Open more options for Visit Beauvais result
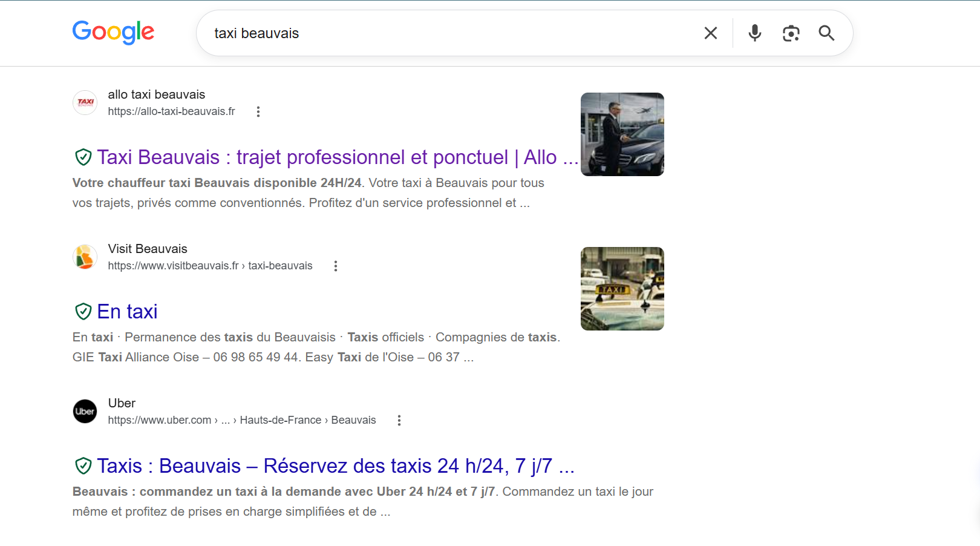 336,266
